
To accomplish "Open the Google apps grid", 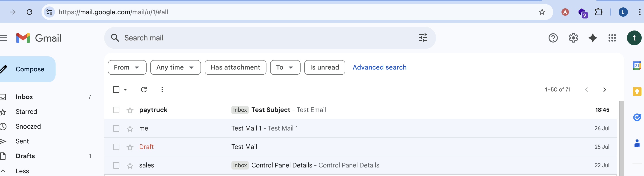I will pos(612,38).
